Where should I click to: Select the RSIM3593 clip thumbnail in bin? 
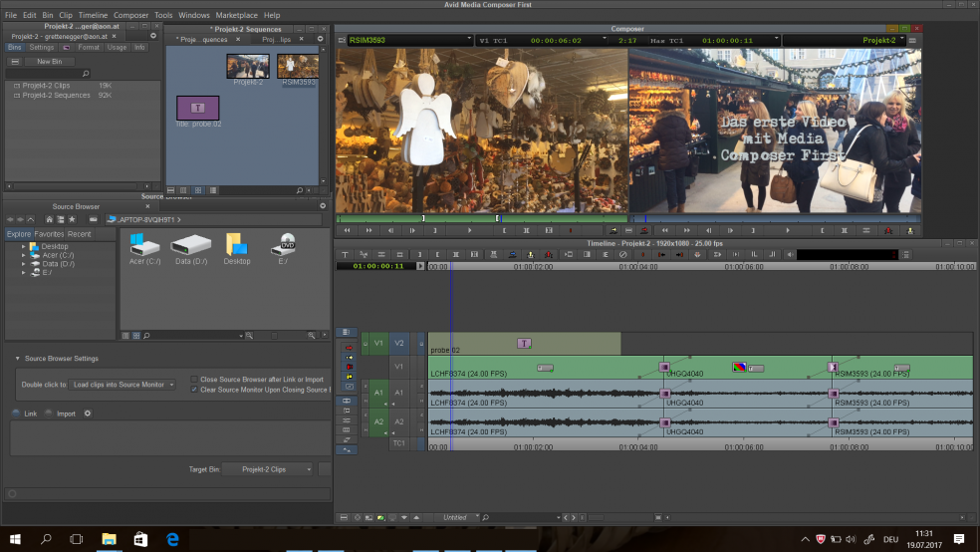[298, 68]
